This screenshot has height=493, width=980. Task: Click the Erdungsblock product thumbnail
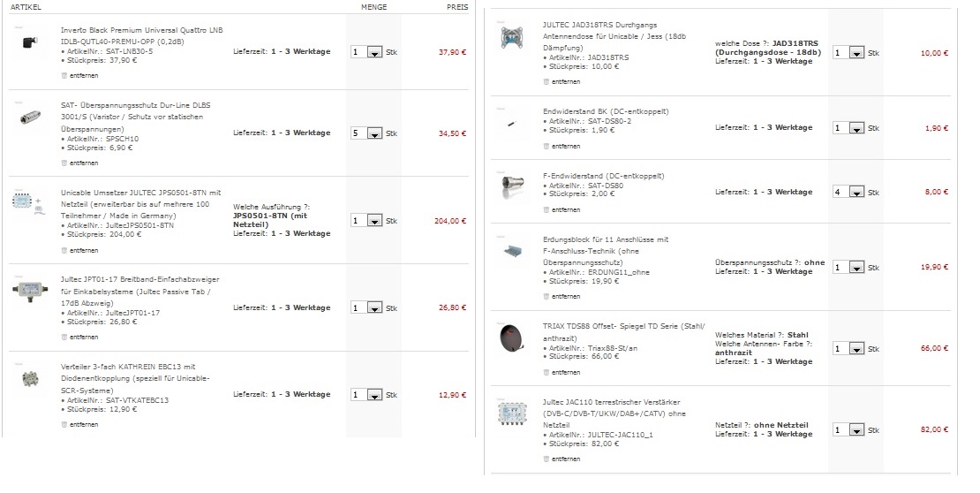(512, 253)
